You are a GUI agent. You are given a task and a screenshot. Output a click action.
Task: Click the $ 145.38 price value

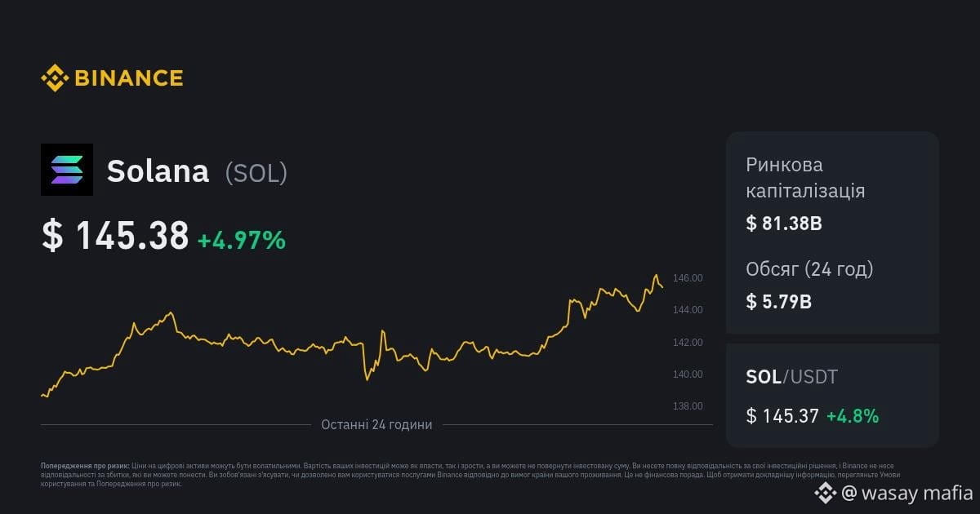click(115, 237)
